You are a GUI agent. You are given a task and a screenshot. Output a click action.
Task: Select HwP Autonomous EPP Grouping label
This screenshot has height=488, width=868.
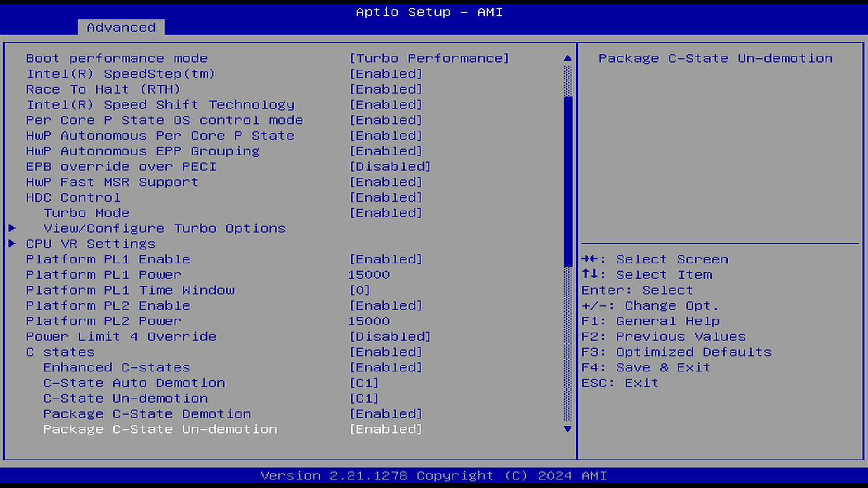click(x=143, y=151)
